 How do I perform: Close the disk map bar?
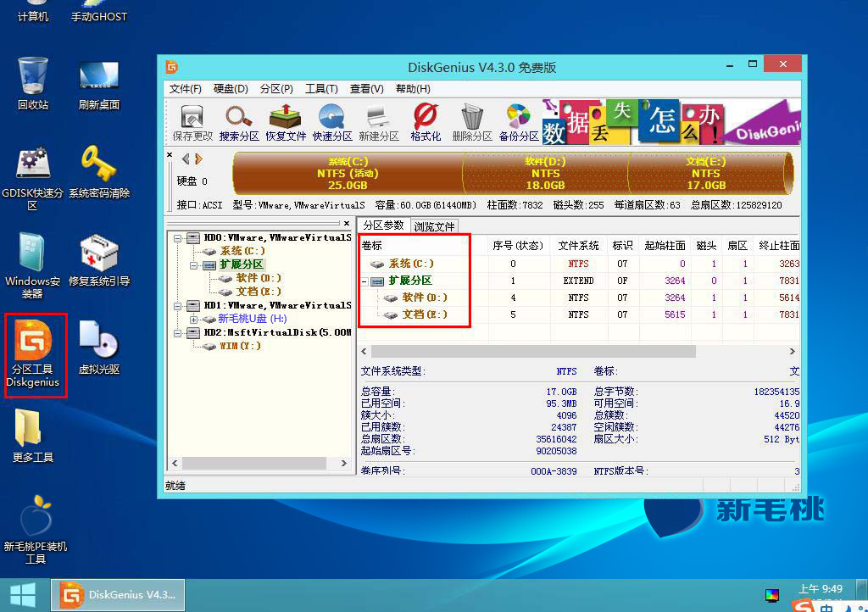pos(170,155)
